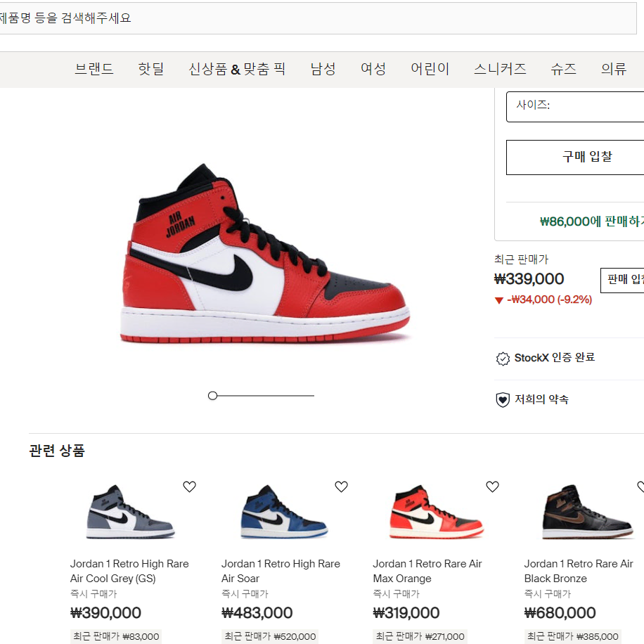This screenshot has height=644, width=644.
Task: Open the 신상품 & 맞춤 픽 menu
Action: 237,69
